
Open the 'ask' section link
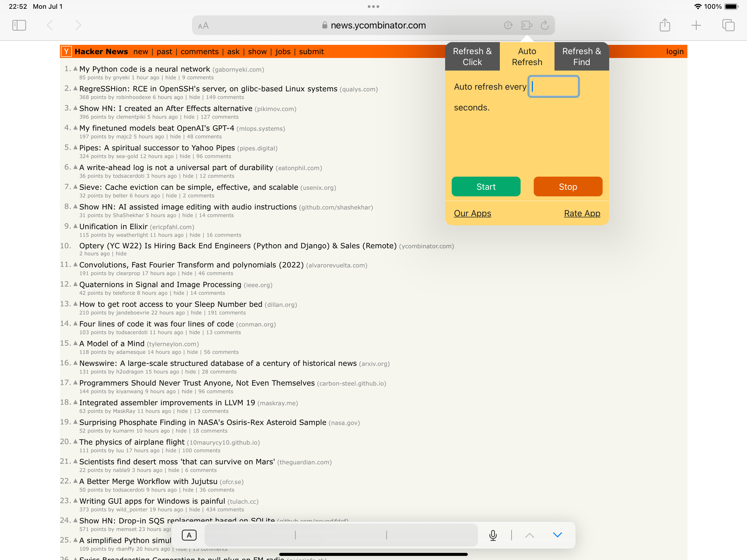(x=233, y=52)
